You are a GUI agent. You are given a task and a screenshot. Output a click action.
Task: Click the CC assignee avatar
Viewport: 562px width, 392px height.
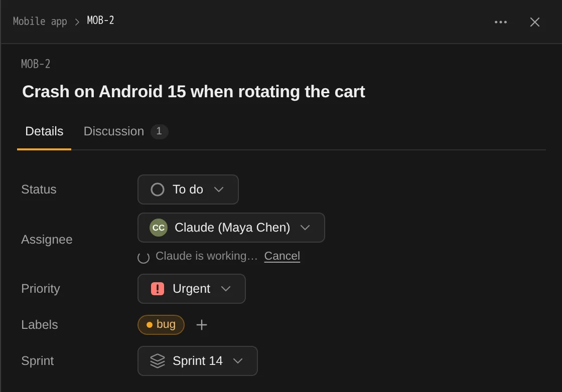159,228
